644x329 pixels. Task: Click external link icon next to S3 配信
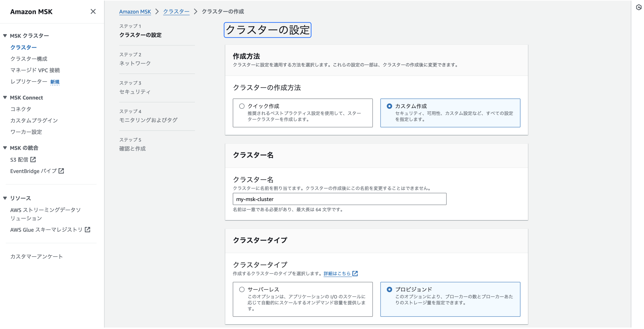coord(33,160)
